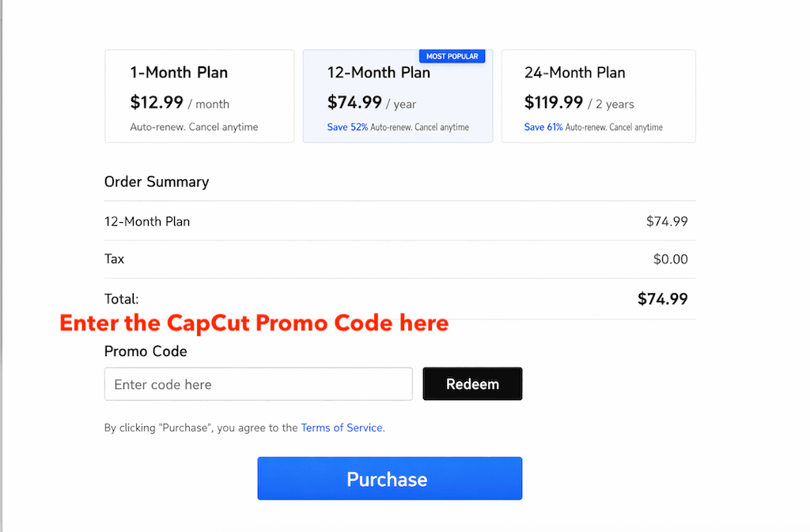Select the 24-Month Plan card

pyautogui.click(x=598, y=95)
